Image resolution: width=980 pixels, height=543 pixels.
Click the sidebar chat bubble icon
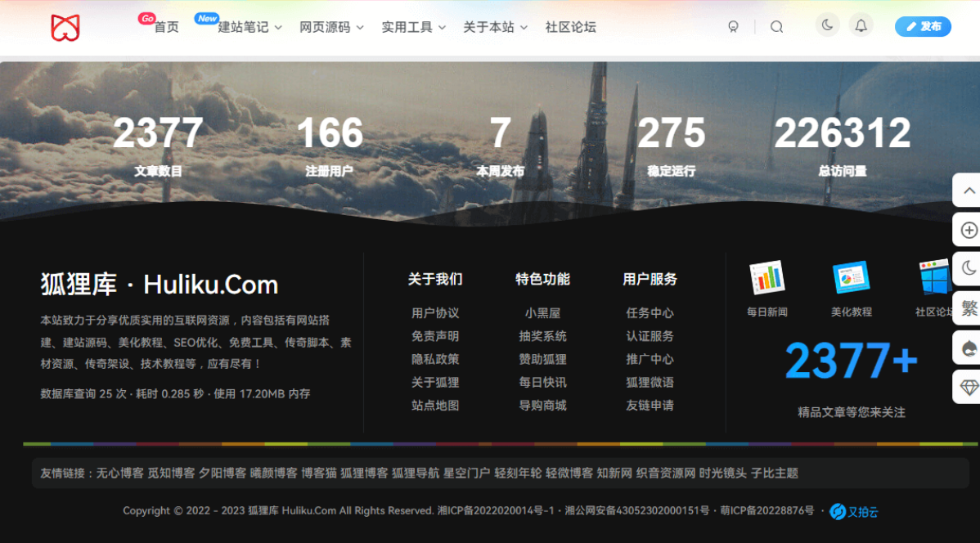tap(968, 348)
